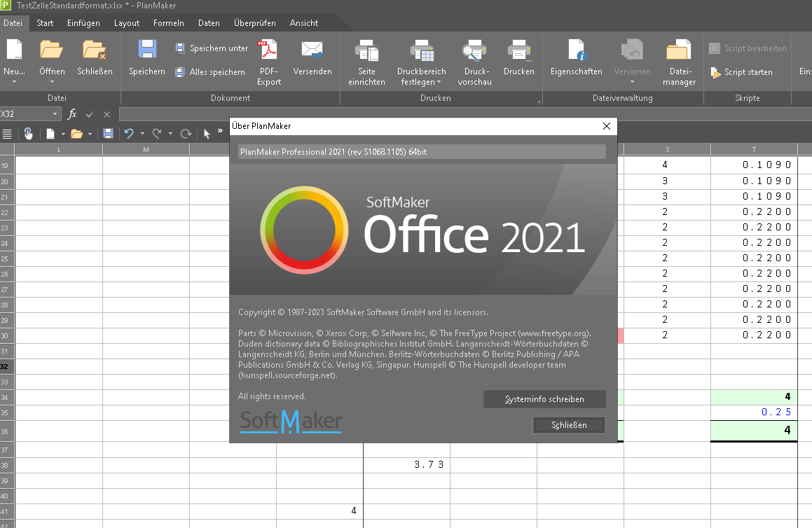The width and height of the screenshot is (812, 528).
Task: Choose Alles speichern in the ribbon
Action: click(210, 72)
